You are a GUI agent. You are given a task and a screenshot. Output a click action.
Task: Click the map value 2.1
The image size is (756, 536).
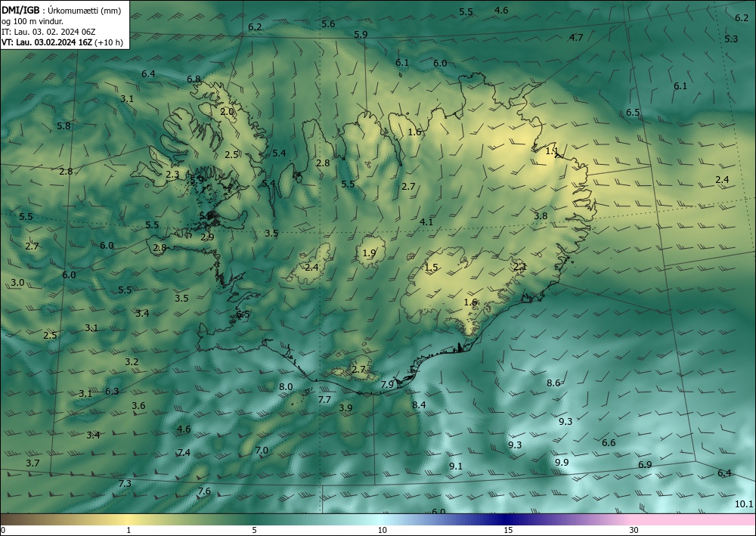point(520,267)
